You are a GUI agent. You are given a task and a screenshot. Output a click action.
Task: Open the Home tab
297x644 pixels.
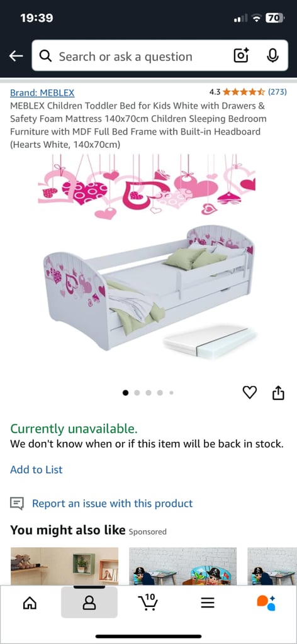point(30,602)
